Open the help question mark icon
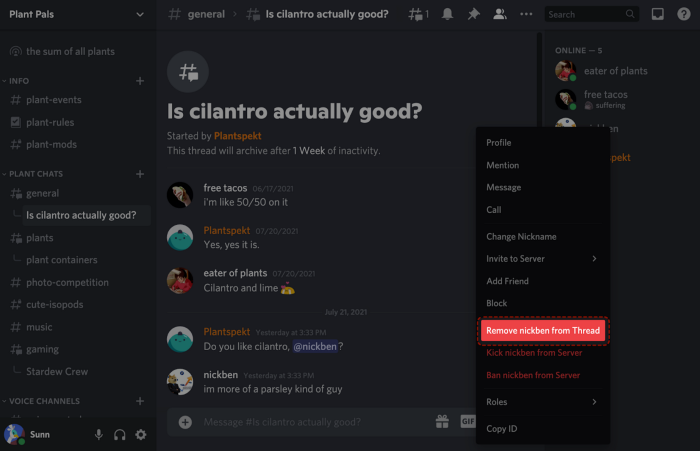 [x=683, y=14]
